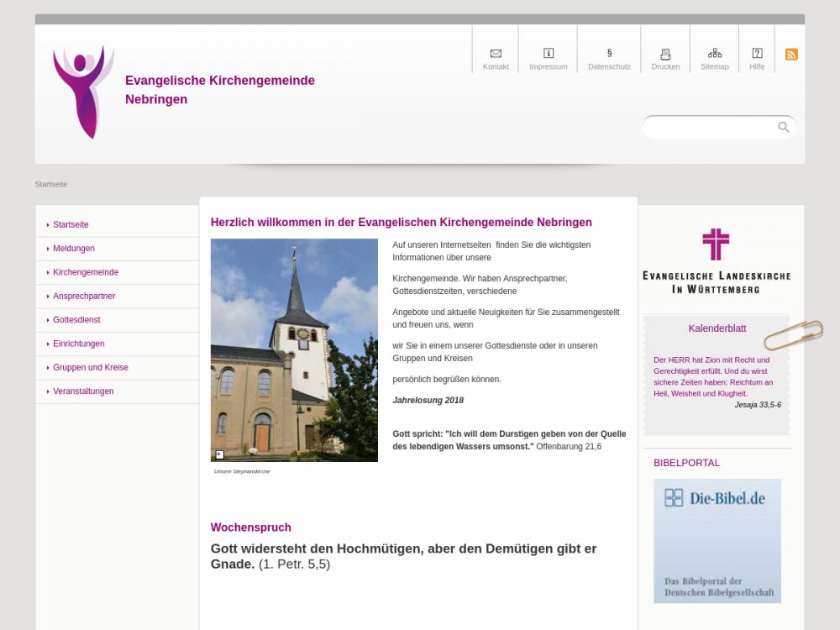
Task: Expand the Gottesdienst menu entry
Action: point(76,320)
